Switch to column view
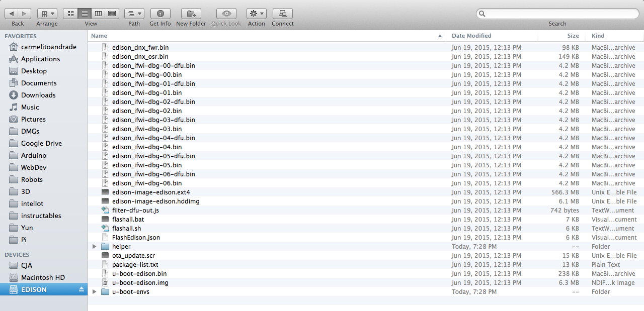Image resolution: width=644 pixels, height=311 pixels. (99, 14)
